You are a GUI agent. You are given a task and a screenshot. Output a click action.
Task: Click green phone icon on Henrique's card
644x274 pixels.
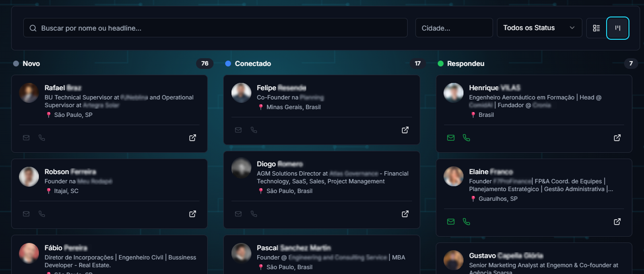coord(466,138)
